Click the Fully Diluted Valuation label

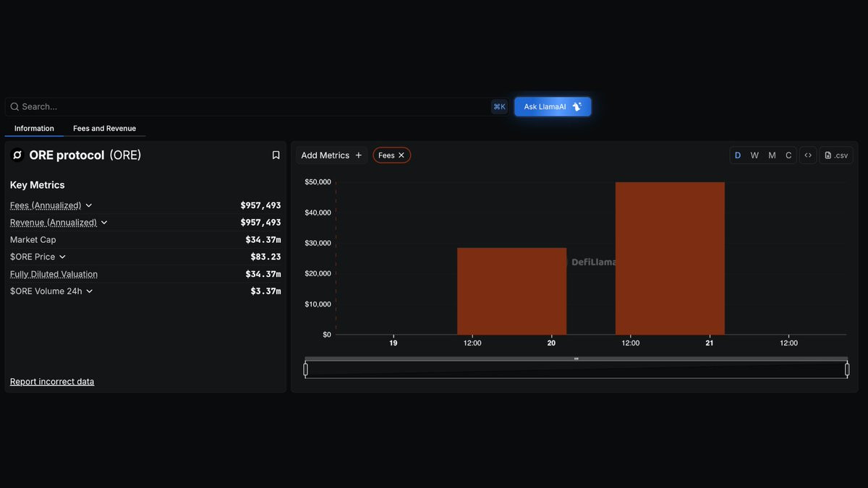(x=54, y=274)
